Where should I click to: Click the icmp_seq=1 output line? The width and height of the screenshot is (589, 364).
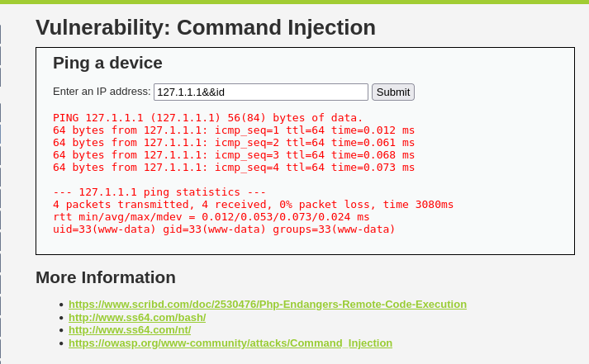pyautogui.click(x=234, y=130)
